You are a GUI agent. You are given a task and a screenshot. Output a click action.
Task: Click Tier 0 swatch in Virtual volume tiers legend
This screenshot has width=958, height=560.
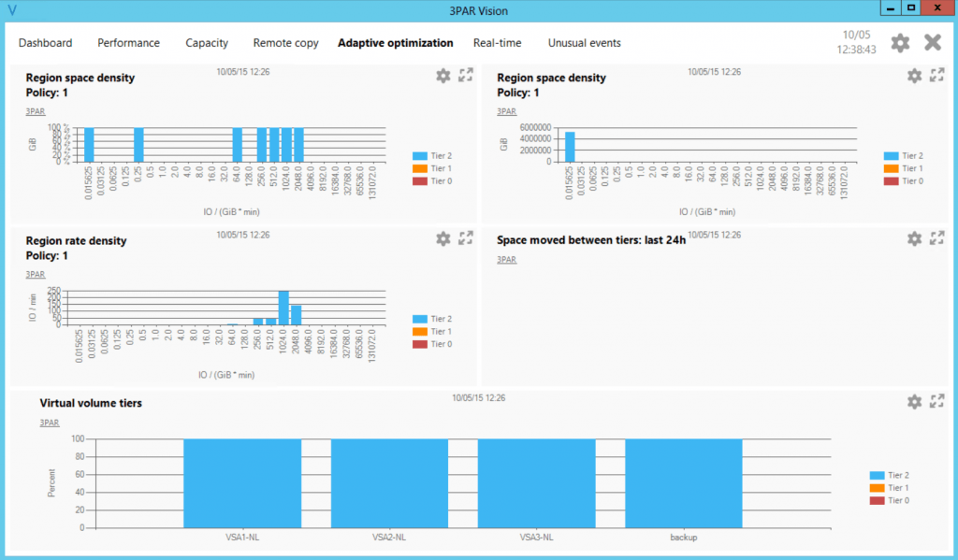point(877,500)
